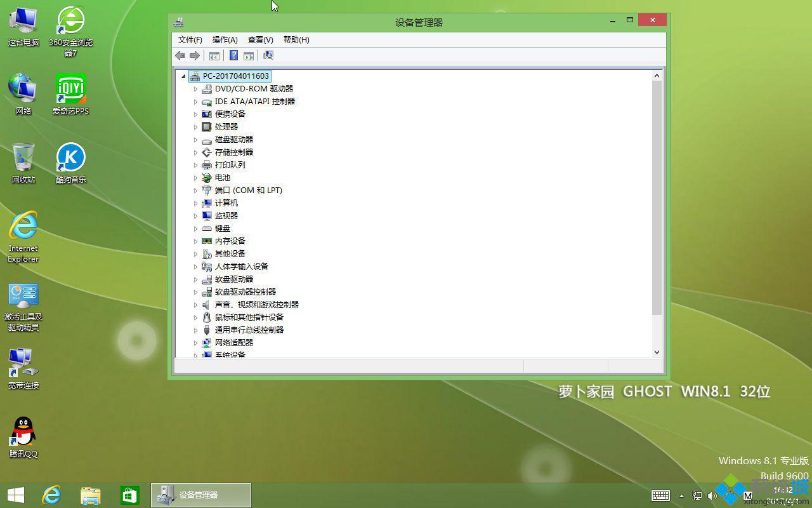Click the touch keyboard tray icon
The height and width of the screenshot is (508, 812).
tap(660, 495)
